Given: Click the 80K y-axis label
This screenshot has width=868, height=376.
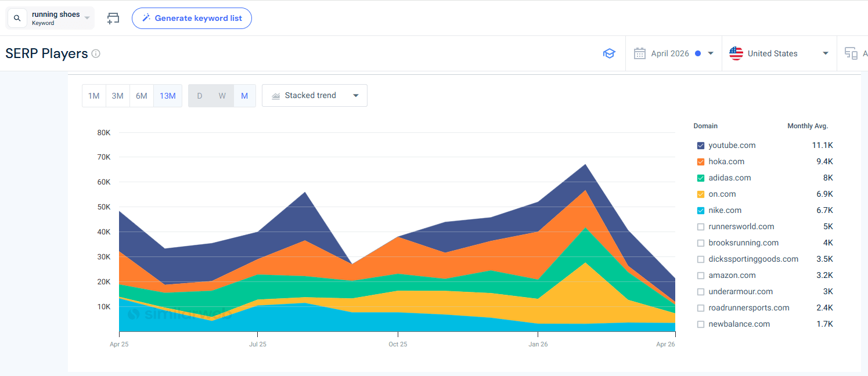Looking at the screenshot, I should tap(104, 133).
